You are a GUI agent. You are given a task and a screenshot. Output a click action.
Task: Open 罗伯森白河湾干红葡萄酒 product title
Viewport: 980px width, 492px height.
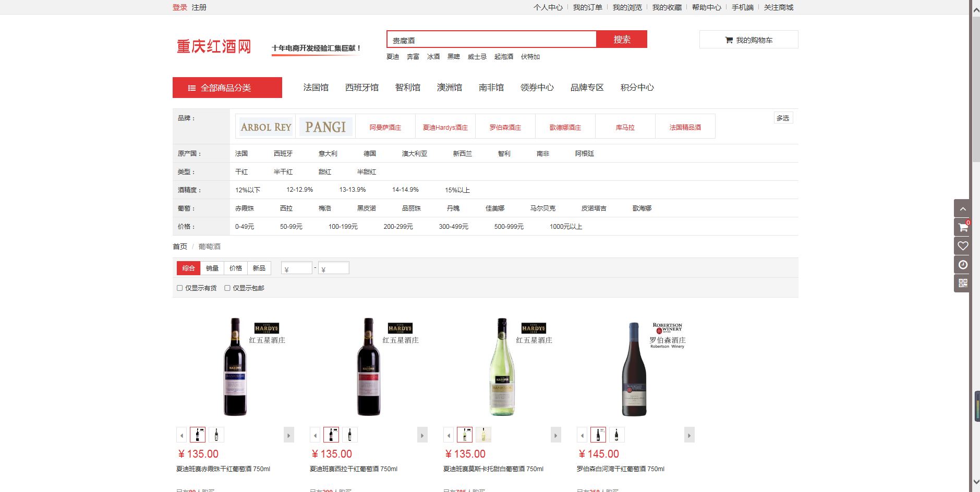coord(621,469)
